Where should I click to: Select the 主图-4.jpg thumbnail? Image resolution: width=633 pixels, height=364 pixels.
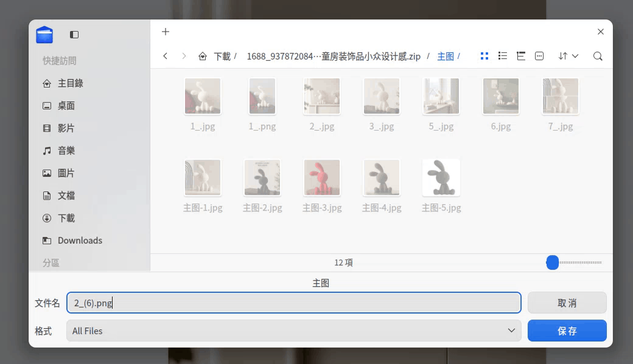tap(382, 178)
